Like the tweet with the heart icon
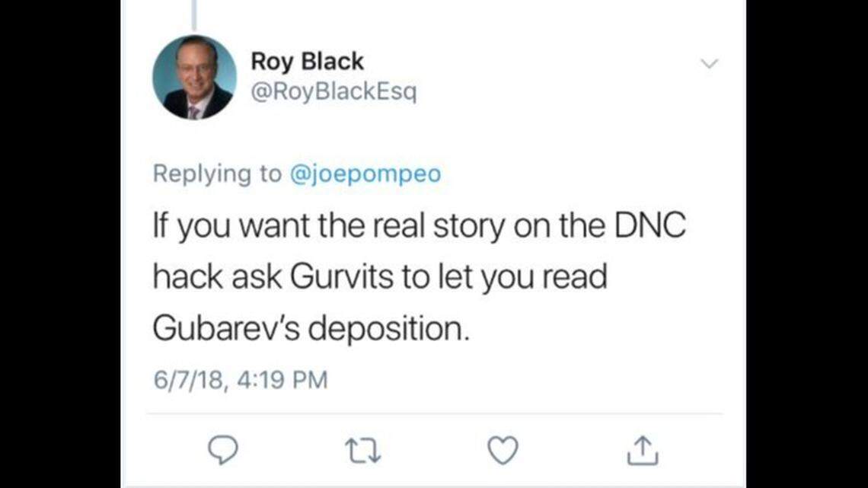This screenshot has width=868, height=488. (x=503, y=451)
